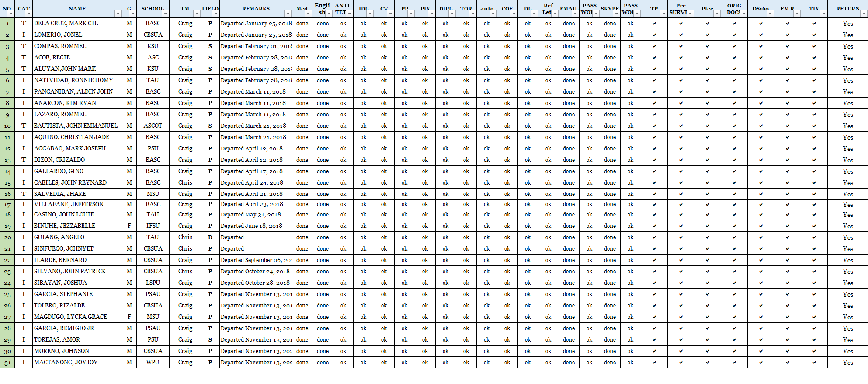Expand the TIX column filter arrow
Image resolution: width=868 pixels, height=384 pixels.
coord(823,14)
